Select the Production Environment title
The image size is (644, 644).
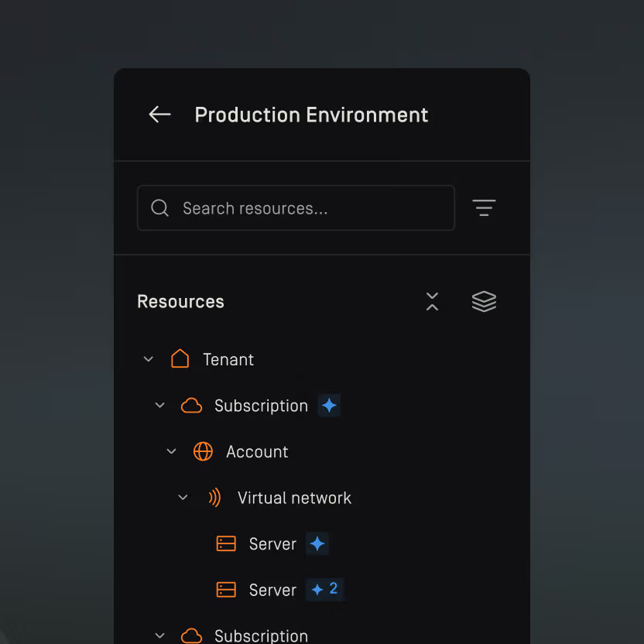pos(311,115)
